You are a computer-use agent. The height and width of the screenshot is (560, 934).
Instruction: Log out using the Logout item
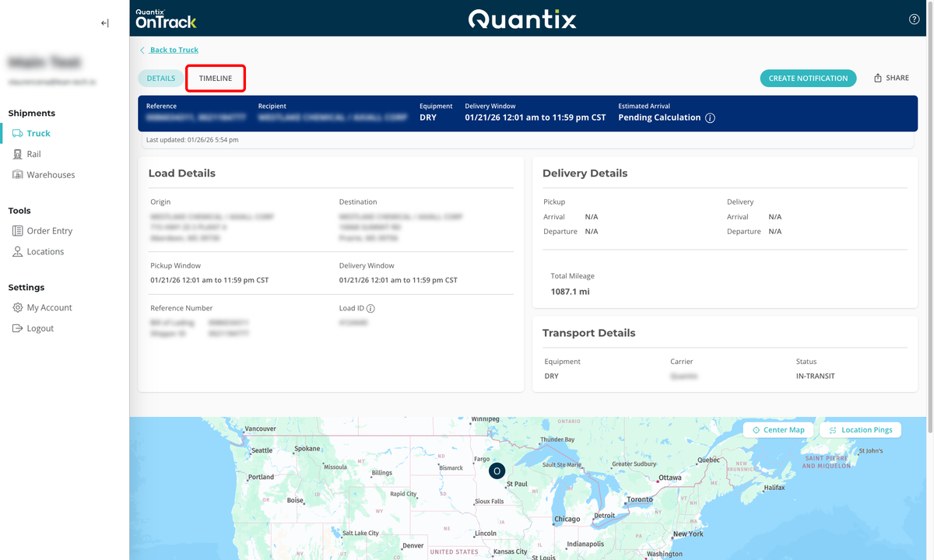(x=40, y=328)
